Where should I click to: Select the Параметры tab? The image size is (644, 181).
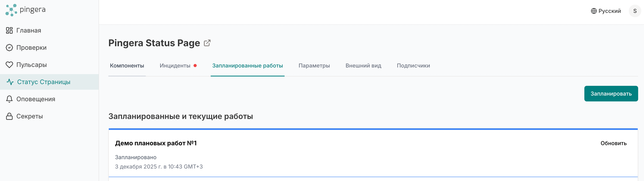(314, 66)
